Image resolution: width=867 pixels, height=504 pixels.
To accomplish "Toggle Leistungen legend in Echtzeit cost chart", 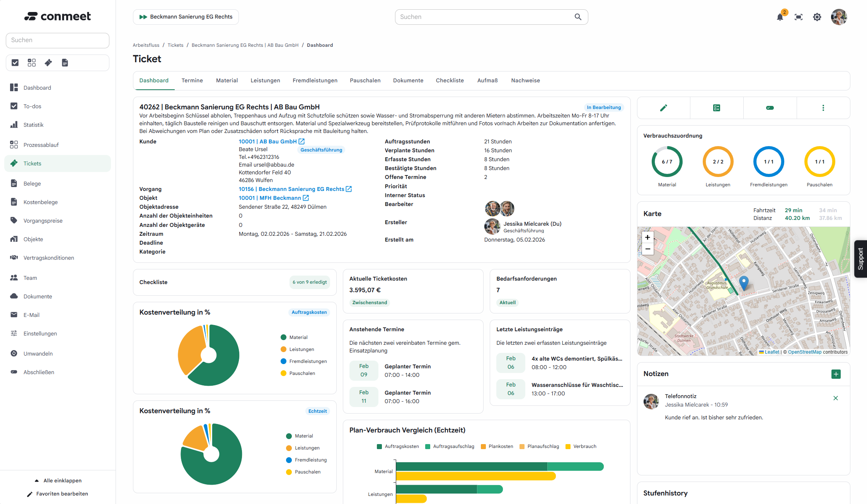I will click(307, 448).
